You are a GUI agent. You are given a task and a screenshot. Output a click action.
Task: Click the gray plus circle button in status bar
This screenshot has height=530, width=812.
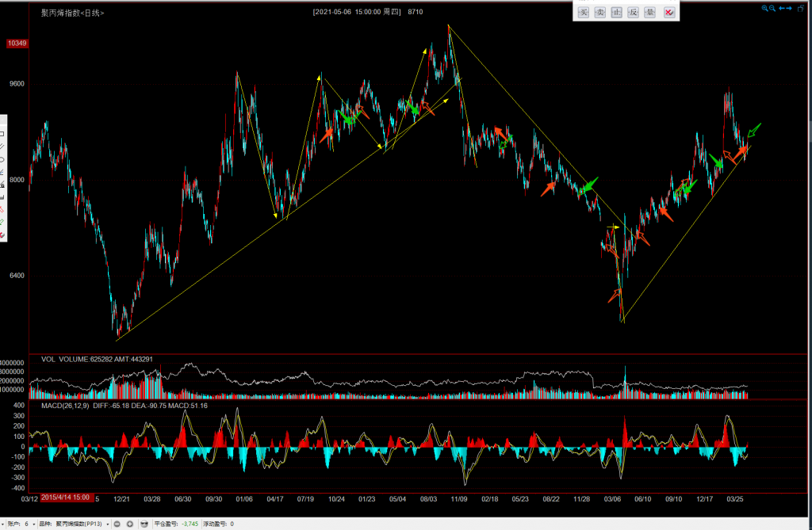coord(130,524)
